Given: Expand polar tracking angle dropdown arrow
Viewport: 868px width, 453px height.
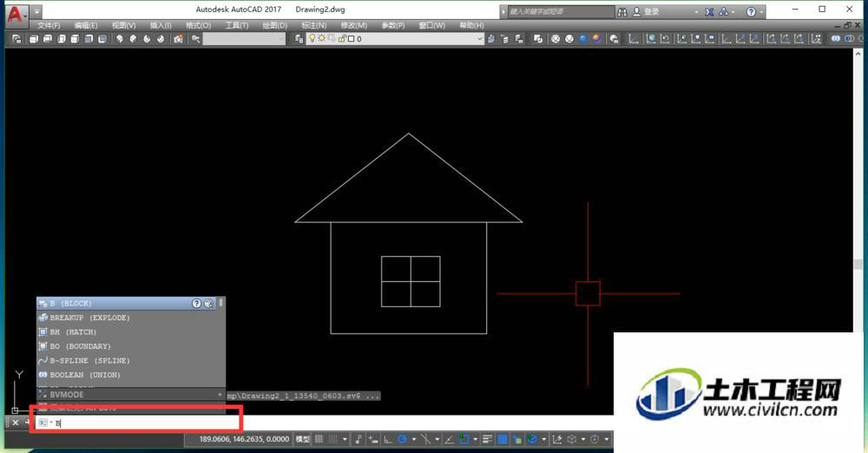Looking at the screenshot, I should tap(413, 439).
